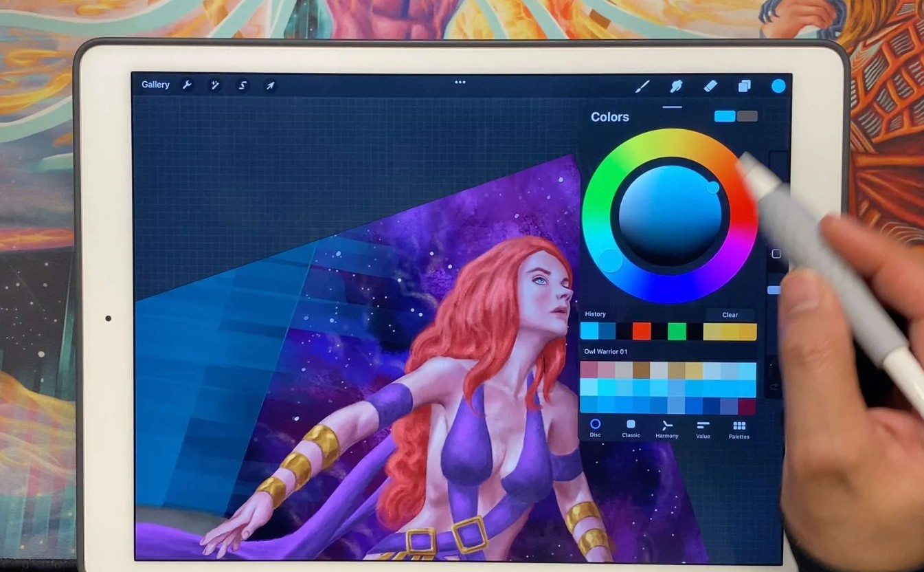Open the Actions wrench menu
Viewport: 924px width, 572px height.
[186, 85]
